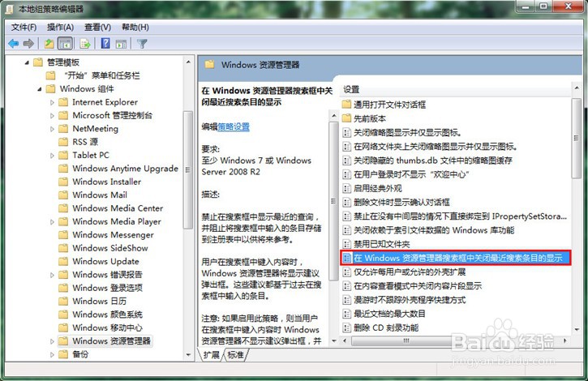Click folder icon beside Windows SideShow
Viewport: 588px width, 381px height.
pos(63,248)
